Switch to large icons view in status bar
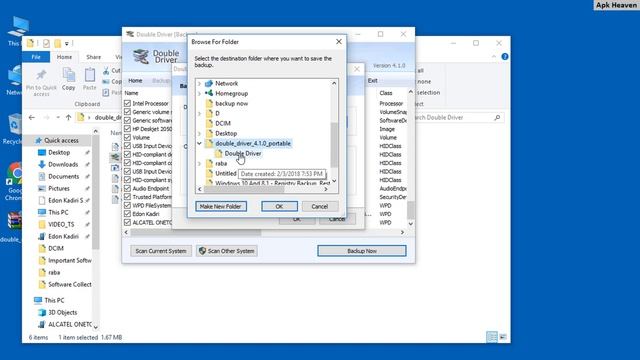The height and width of the screenshot is (360, 640). point(503,337)
